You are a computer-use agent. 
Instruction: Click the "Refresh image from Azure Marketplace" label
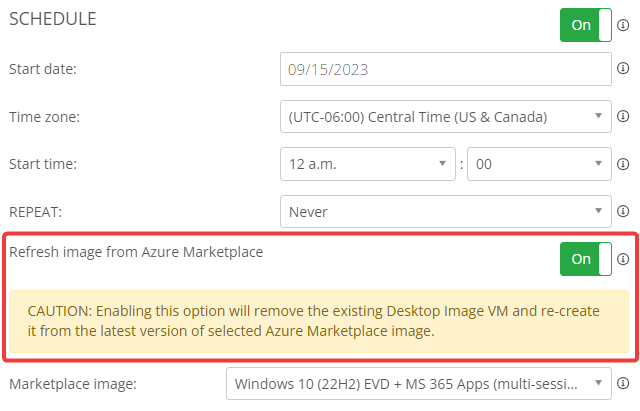pyautogui.click(x=136, y=252)
